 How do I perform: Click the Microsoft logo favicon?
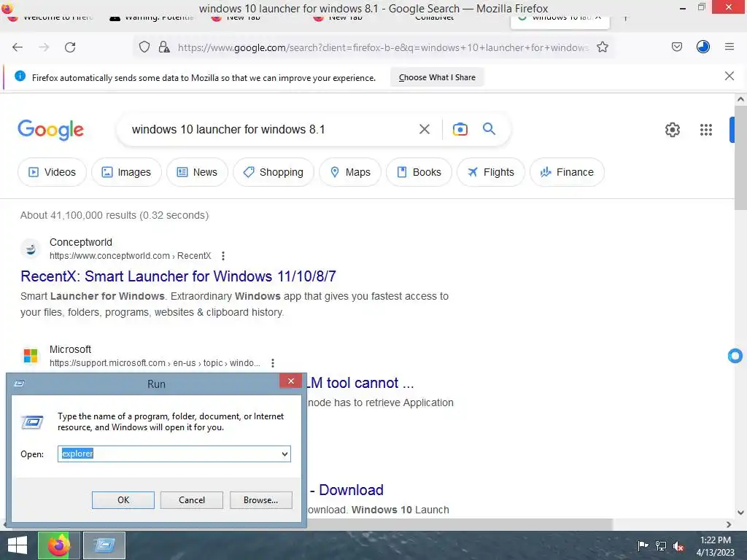(x=31, y=356)
